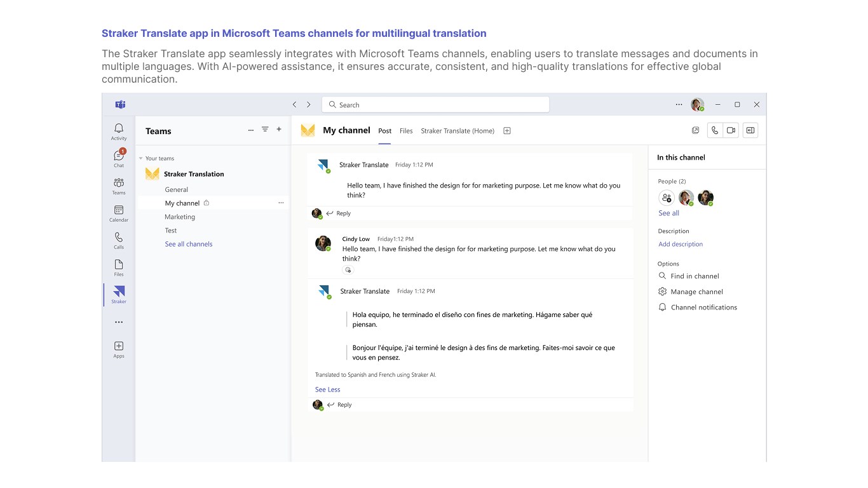Screen dimensions: 868x488
Task: Click the See all channels link
Action: click(x=189, y=244)
